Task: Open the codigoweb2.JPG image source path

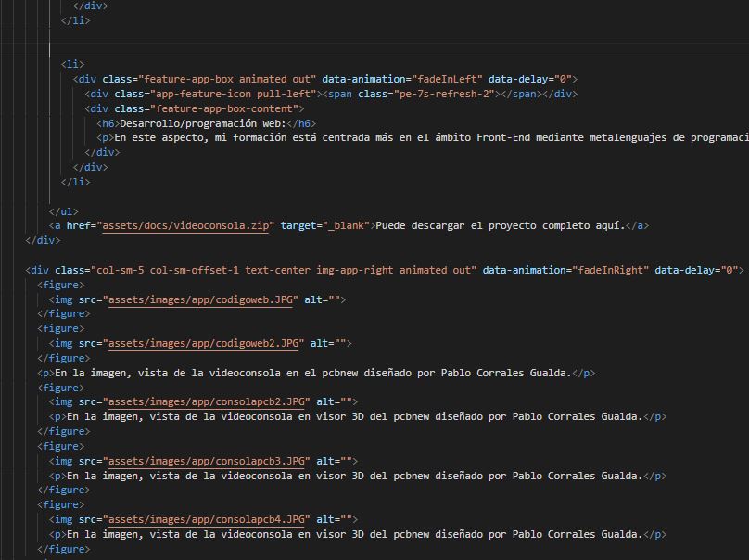Action: point(205,343)
